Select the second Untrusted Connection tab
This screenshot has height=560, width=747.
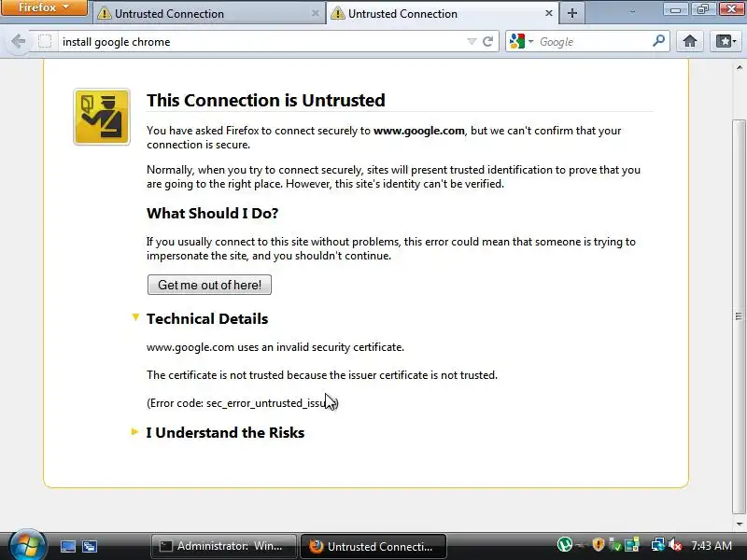pos(442,13)
